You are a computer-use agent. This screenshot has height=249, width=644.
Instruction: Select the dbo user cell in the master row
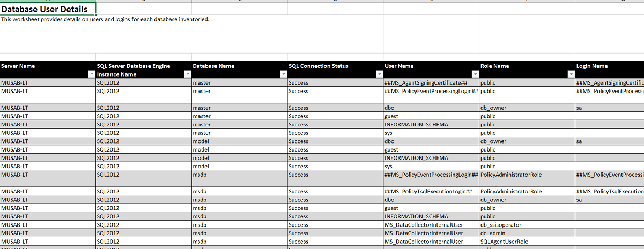(432, 108)
